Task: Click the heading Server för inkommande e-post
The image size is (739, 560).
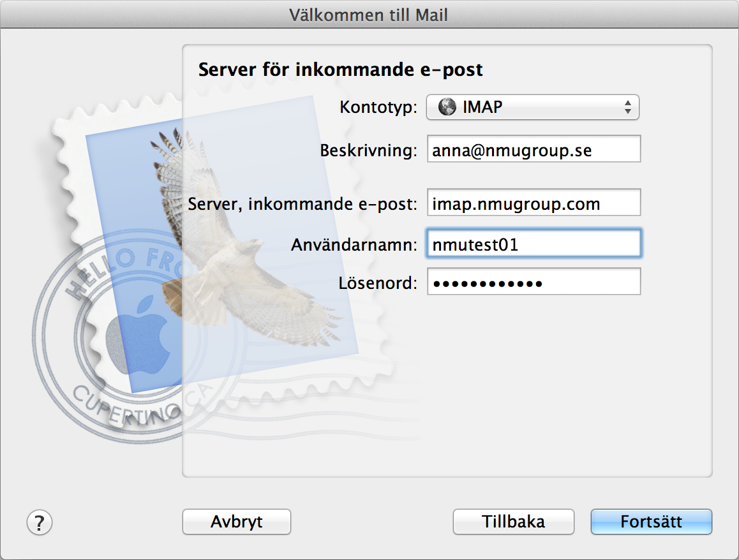Action: 340,70
